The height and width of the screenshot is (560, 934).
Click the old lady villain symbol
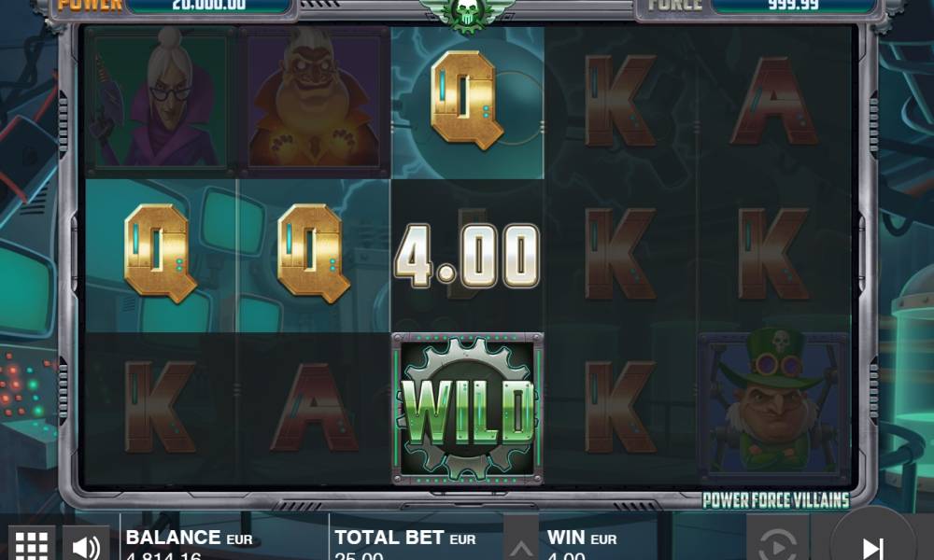point(161,100)
